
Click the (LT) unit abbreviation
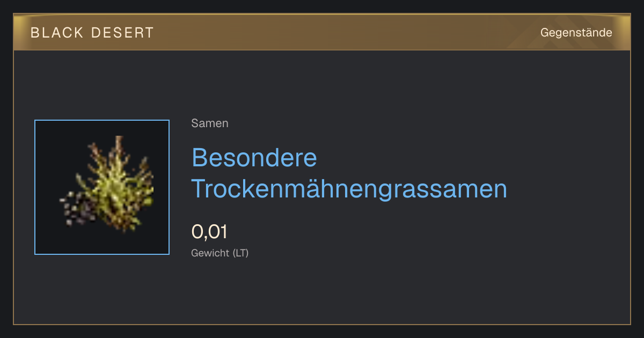pos(240,253)
